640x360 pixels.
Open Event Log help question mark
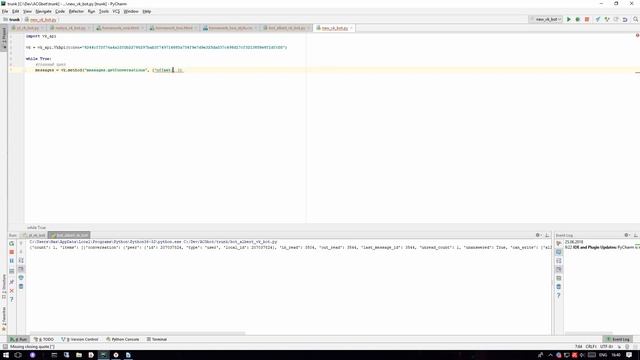[x=559, y=295]
